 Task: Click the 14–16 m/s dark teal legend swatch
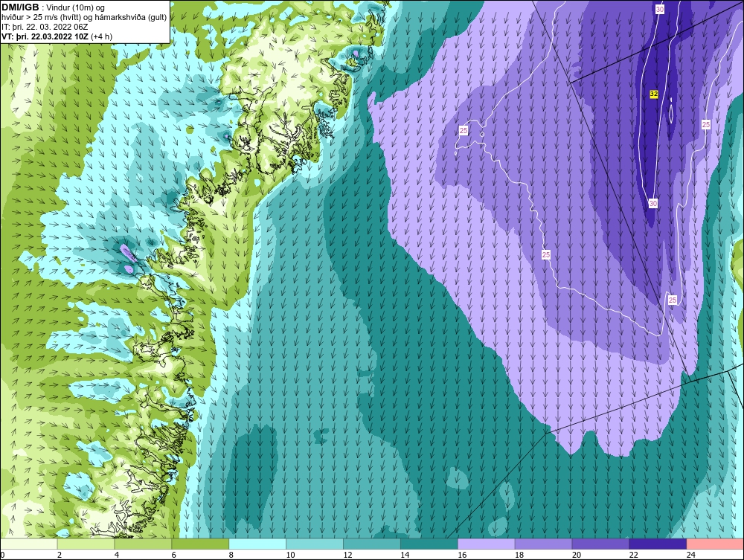429,544
